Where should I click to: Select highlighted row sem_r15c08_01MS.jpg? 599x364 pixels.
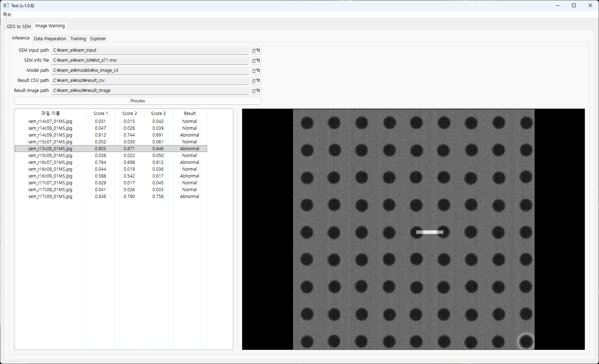click(111, 149)
